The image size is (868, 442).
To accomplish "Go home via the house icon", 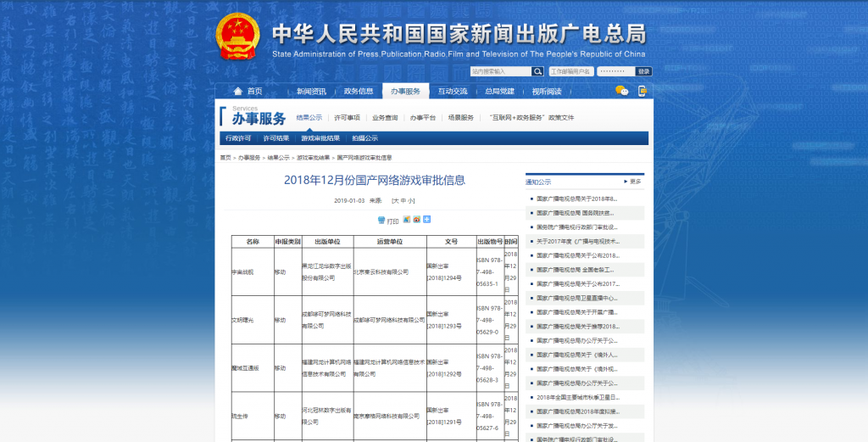I will [236, 92].
